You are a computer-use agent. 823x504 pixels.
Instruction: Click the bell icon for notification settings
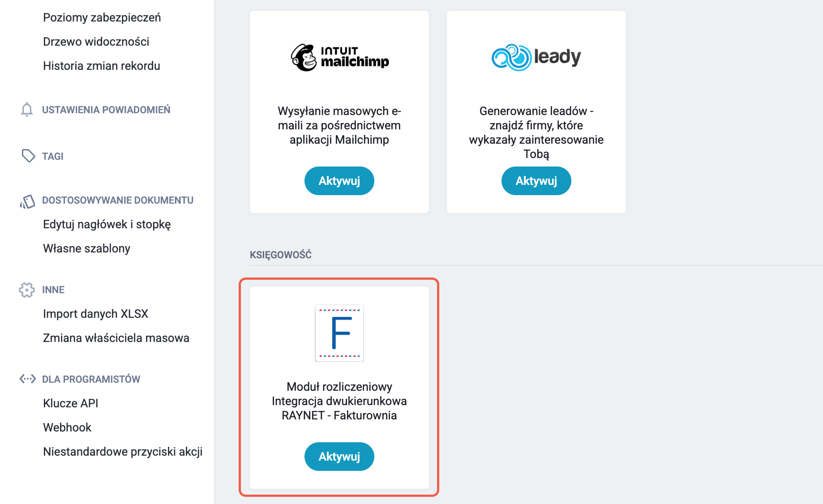click(x=27, y=110)
